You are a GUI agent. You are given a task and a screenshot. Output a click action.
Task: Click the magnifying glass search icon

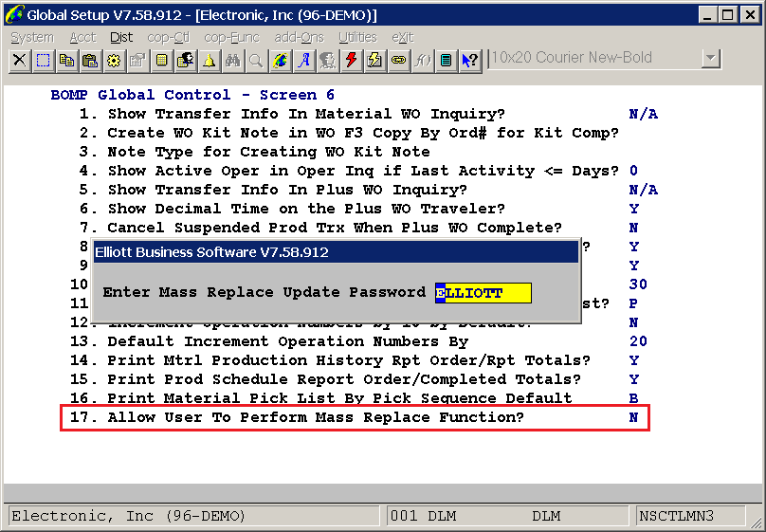(257, 60)
